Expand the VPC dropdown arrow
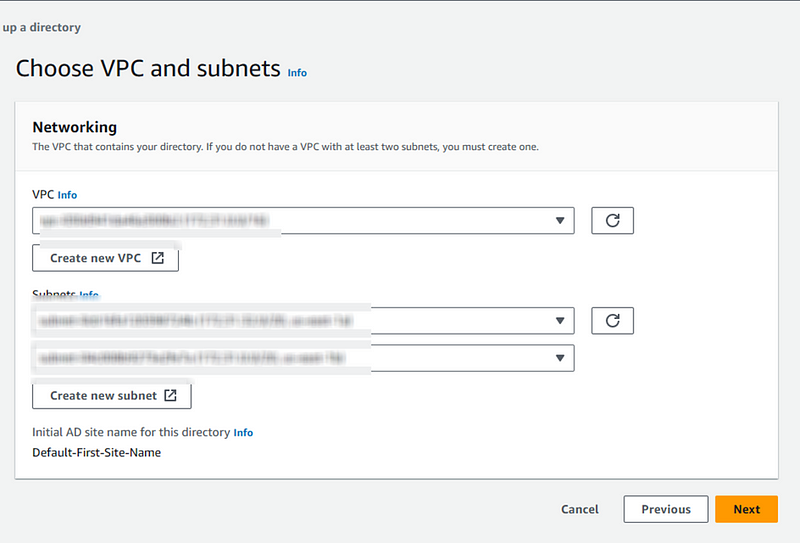 560,220
